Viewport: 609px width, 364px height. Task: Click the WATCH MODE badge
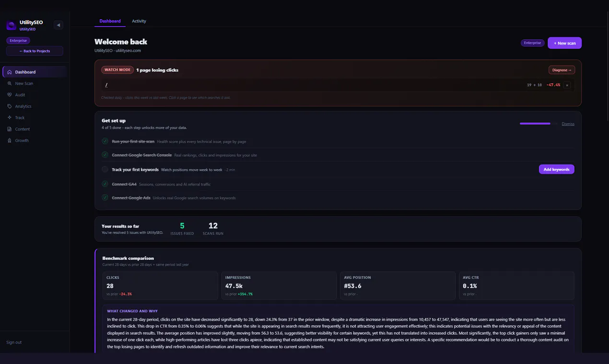click(x=117, y=70)
